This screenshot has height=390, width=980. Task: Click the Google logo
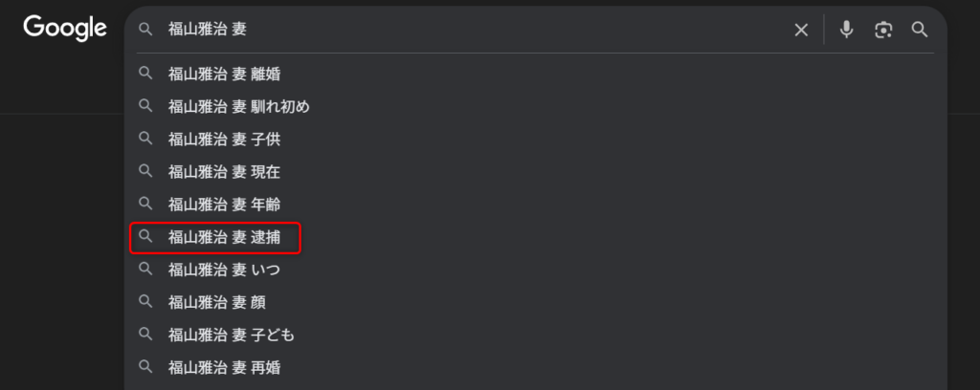[x=65, y=28]
